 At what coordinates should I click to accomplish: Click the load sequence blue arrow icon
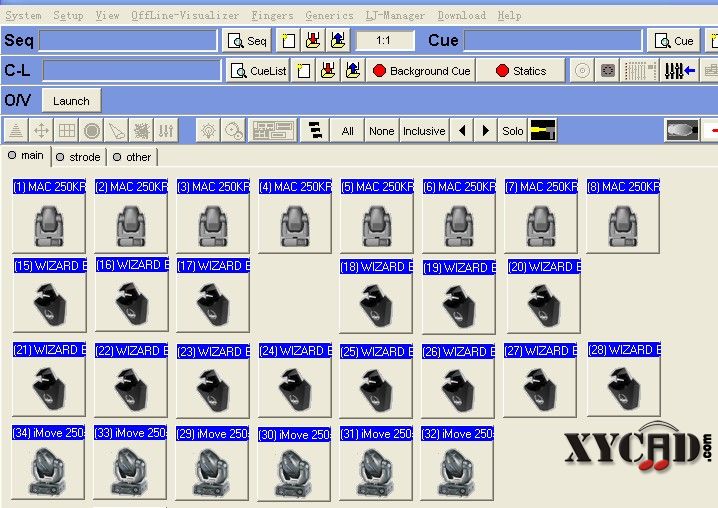coord(338,40)
